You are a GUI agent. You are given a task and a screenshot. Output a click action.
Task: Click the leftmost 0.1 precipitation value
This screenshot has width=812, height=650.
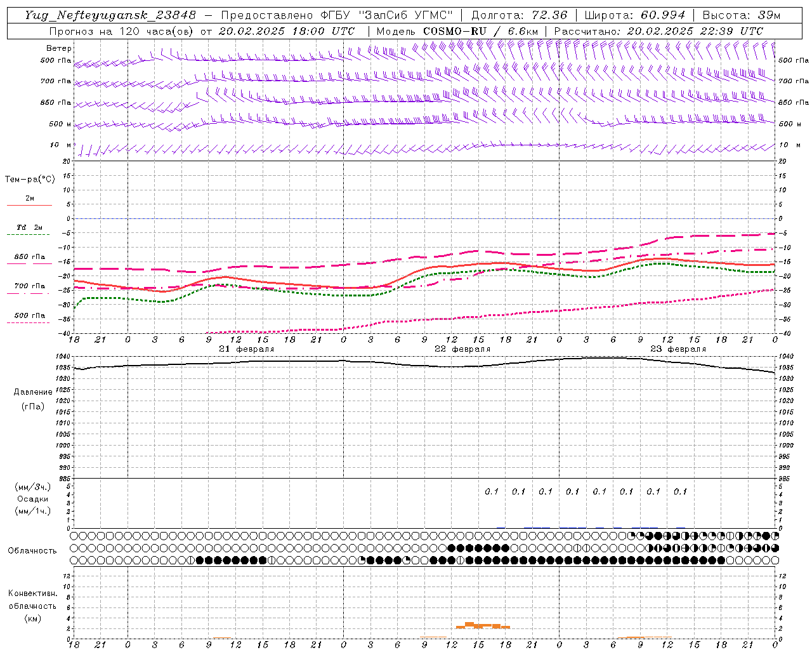pyautogui.click(x=492, y=491)
